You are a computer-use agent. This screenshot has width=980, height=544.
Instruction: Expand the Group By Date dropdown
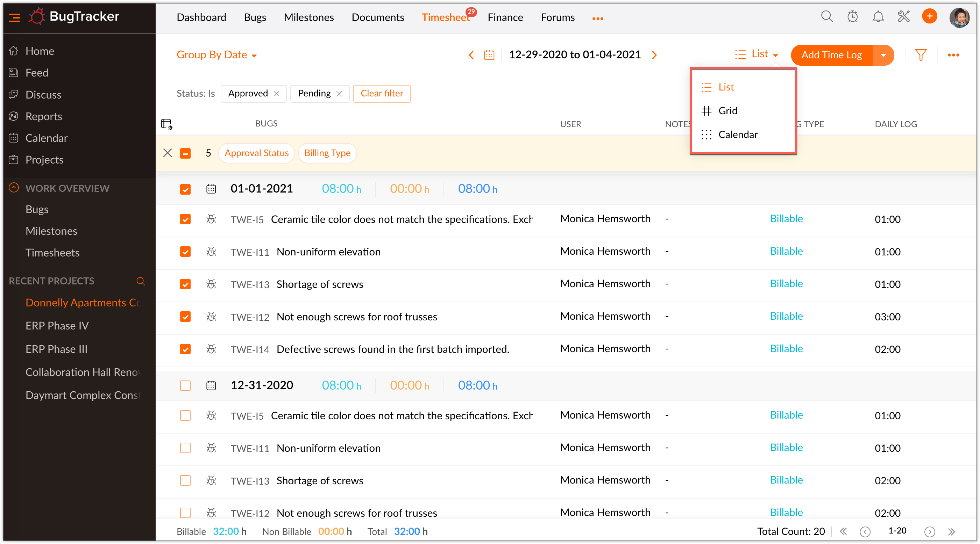(x=216, y=55)
